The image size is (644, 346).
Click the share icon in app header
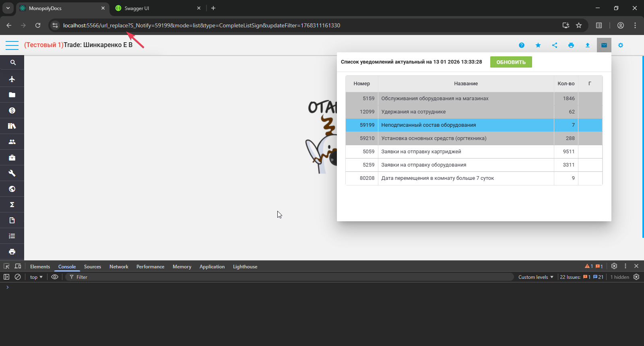click(555, 45)
